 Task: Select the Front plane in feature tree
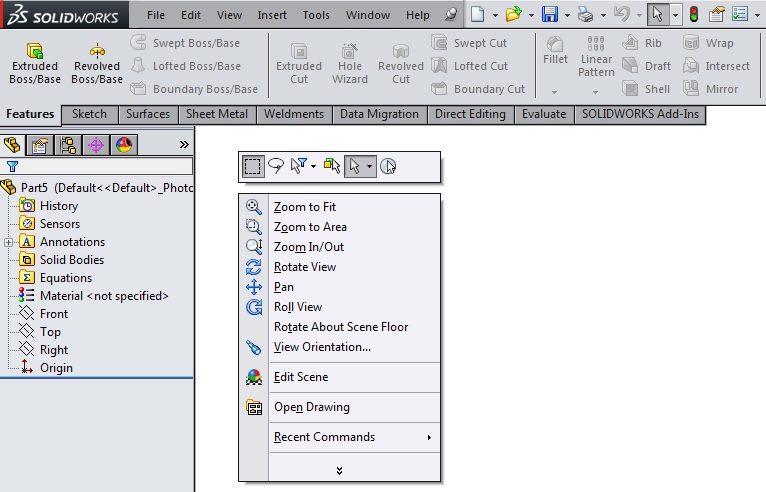click(54, 314)
